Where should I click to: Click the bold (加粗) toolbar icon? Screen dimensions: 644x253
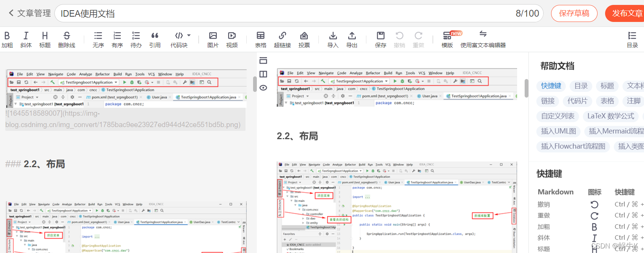click(7, 40)
